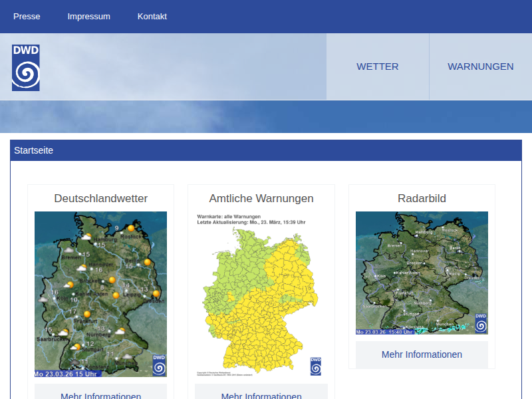
Task: Click the DWD logo on warnings map
Action: (x=316, y=366)
